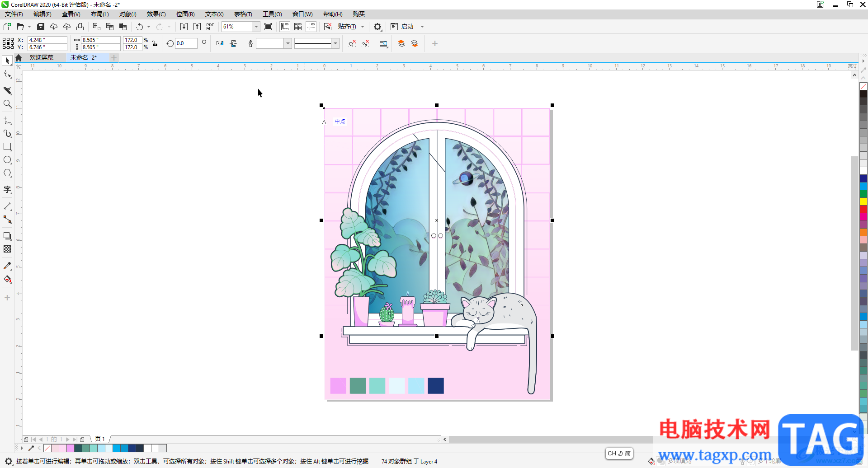Click the no-fill swatch in document palette
The width and height of the screenshot is (868, 468).
click(x=47, y=448)
